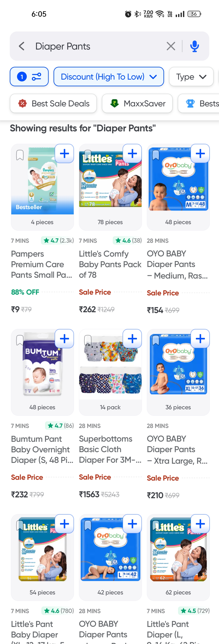Open the filters icon with badge 1

click(29, 77)
